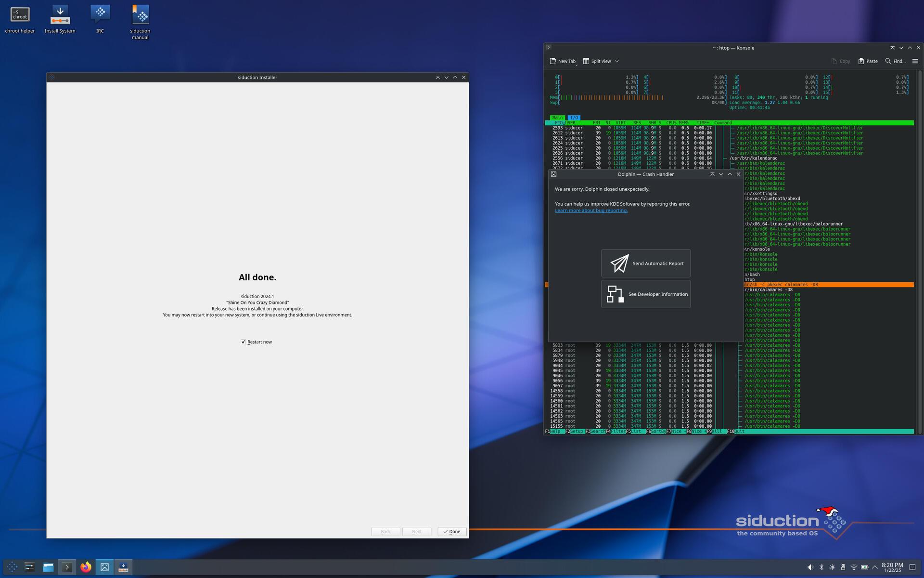Toggle Keep Above Others on siduction Installer window
The width and height of the screenshot is (924, 578).
(437, 78)
